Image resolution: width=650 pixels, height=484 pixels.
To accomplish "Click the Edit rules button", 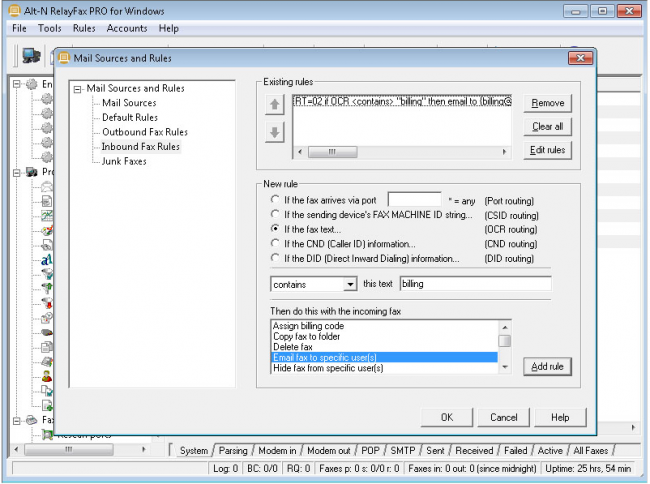I will [x=548, y=150].
